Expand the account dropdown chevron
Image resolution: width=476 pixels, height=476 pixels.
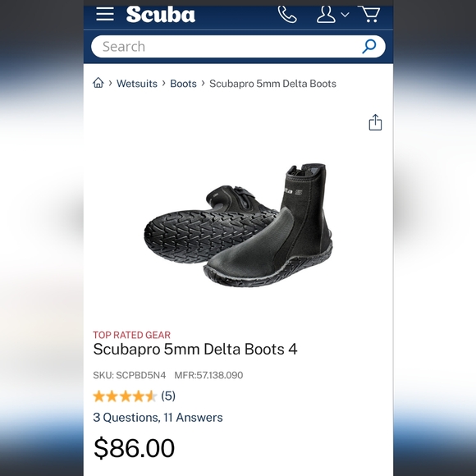(x=345, y=14)
